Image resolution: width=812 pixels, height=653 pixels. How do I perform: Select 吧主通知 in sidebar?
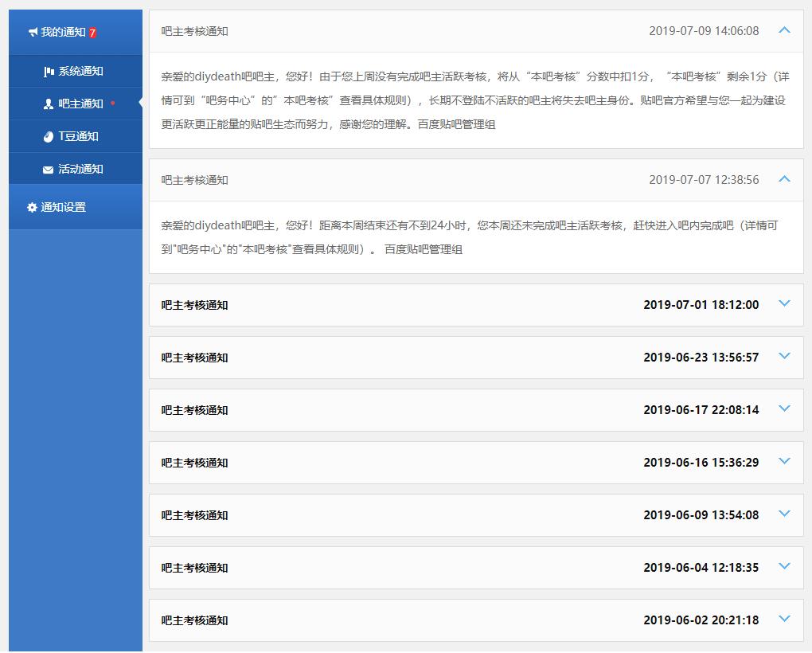(x=76, y=104)
